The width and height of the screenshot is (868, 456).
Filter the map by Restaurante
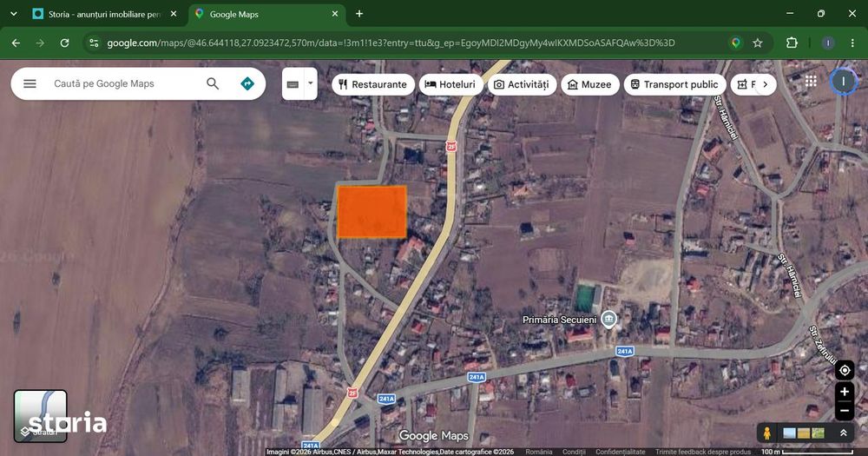373,84
